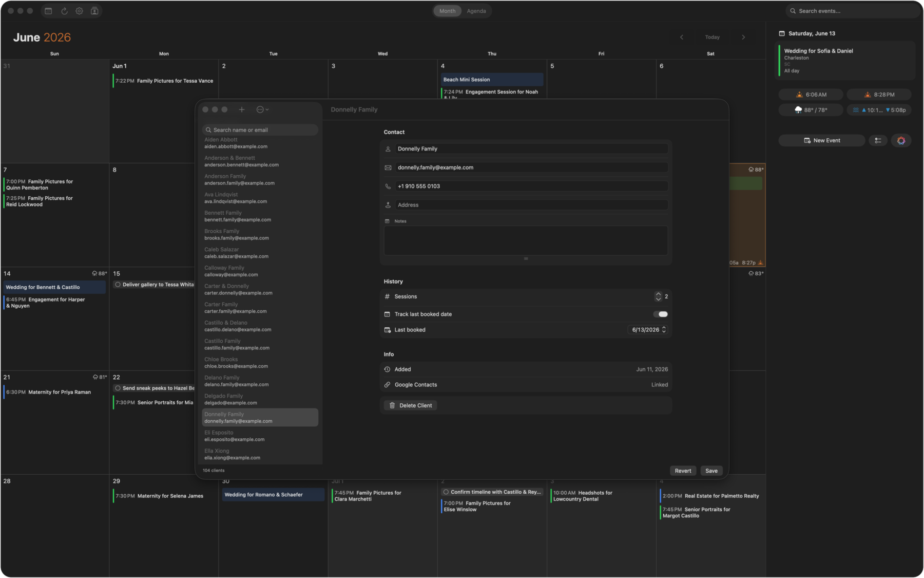This screenshot has width=924, height=578.
Task: Click the refresh icon in main toolbar
Action: (64, 11)
